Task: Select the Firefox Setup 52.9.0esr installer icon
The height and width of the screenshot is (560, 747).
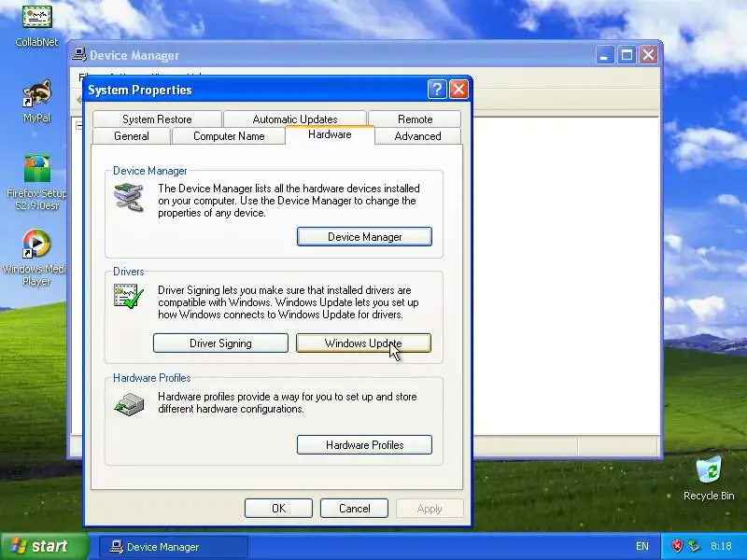Action: click(36, 168)
